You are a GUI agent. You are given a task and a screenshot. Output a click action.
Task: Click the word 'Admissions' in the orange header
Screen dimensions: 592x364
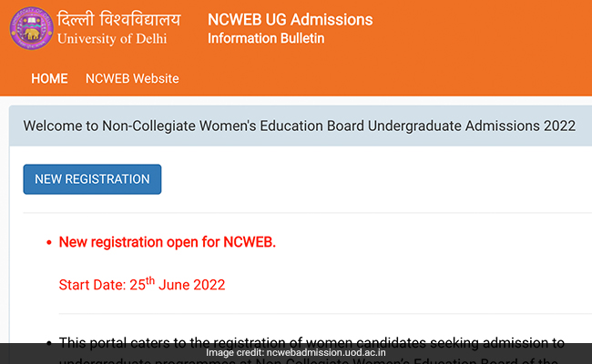click(x=326, y=20)
